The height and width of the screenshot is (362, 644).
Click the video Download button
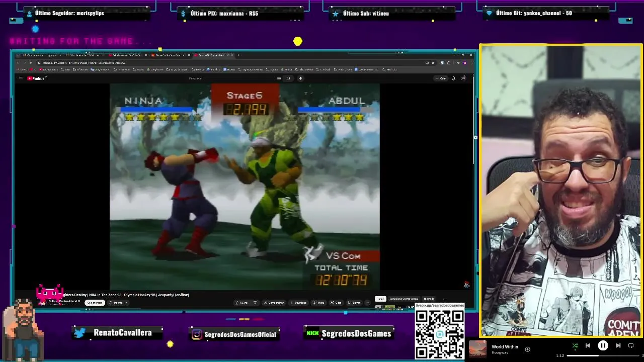[x=299, y=303]
